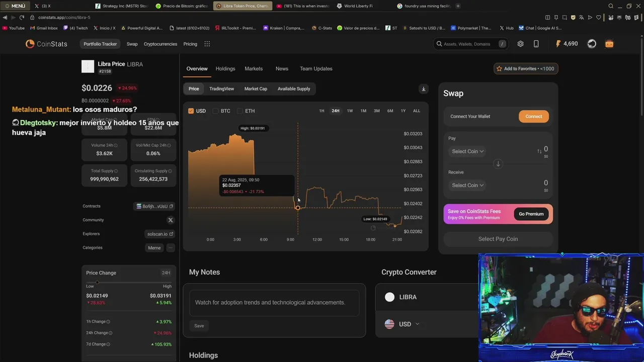Open the MENÚ browser menu
Image resolution: width=644 pixels, height=362 pixels.
(x=15, y=6)
